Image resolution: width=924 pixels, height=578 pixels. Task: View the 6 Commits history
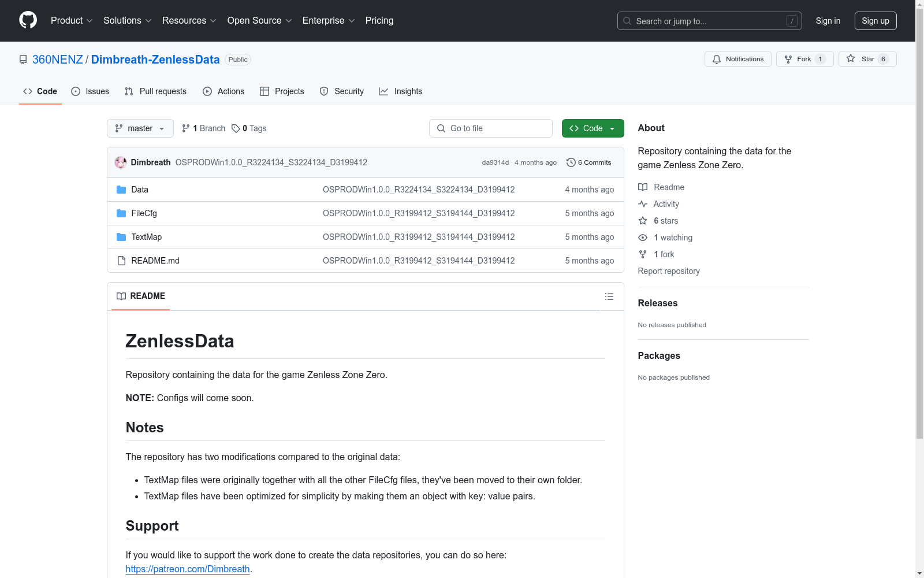(x=589, y=162)
